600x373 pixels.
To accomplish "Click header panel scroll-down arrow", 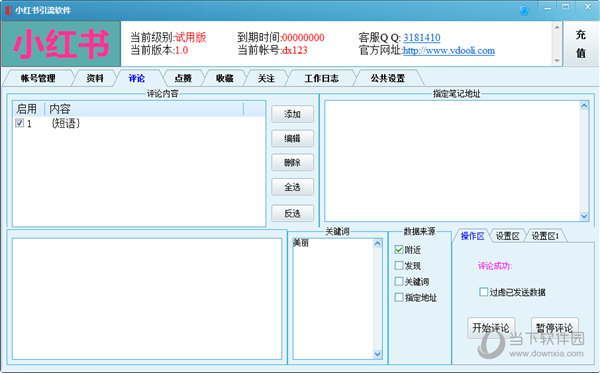I will pyautogui.click(x=557, y=60).
